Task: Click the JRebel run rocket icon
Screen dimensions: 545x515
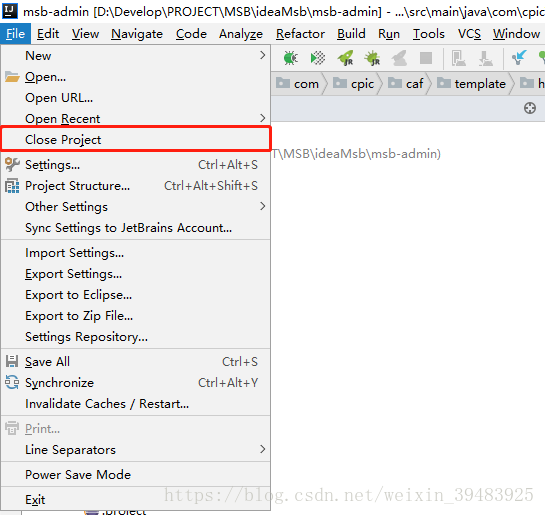Action: coord(345,58)
